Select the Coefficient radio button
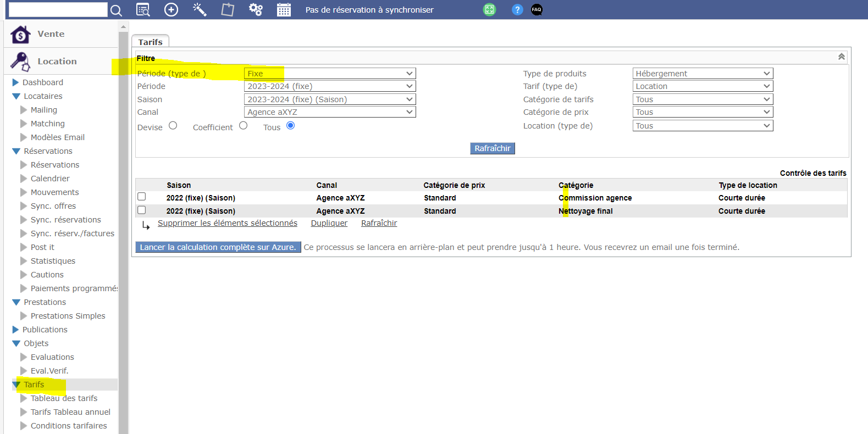 coord(244,126)
